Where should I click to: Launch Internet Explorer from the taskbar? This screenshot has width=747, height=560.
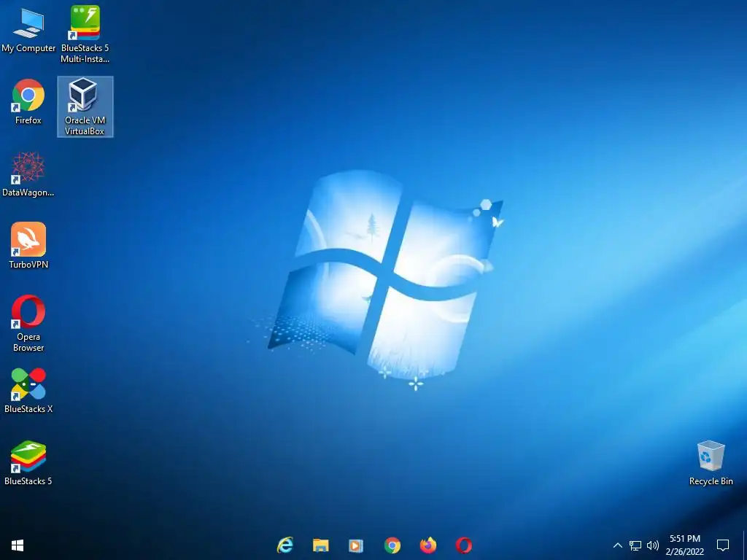pos(285,545)
